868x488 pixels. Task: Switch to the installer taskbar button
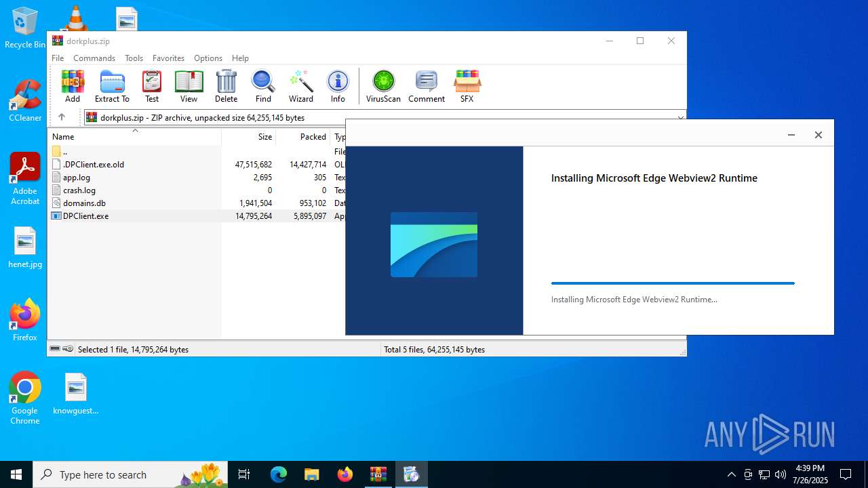[411, 474]
